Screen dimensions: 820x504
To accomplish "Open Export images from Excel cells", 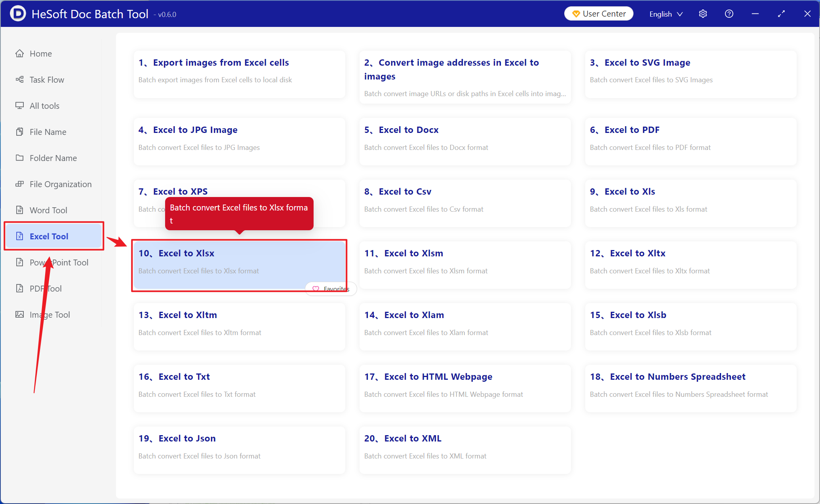I will click(x=239, y=74).
